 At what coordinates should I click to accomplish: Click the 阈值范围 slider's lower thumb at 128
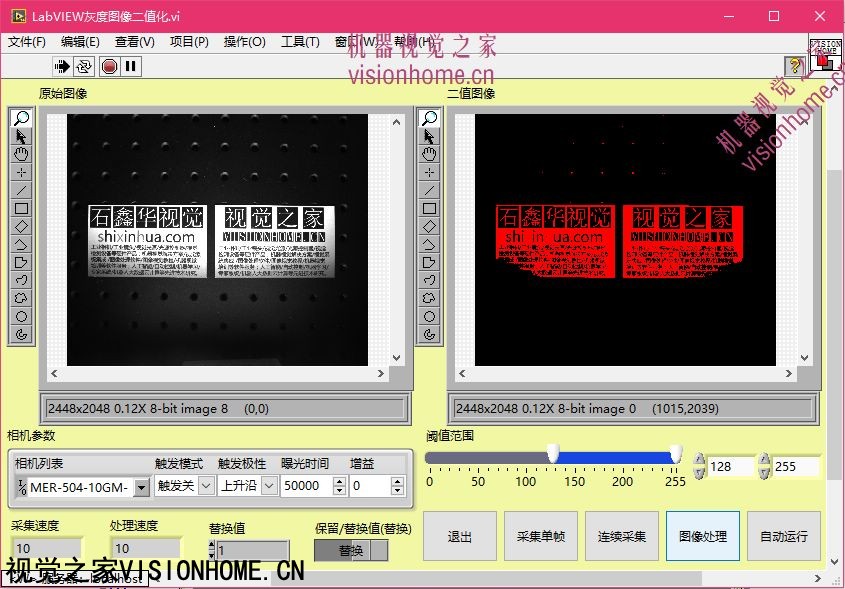[x=553, y=457]
